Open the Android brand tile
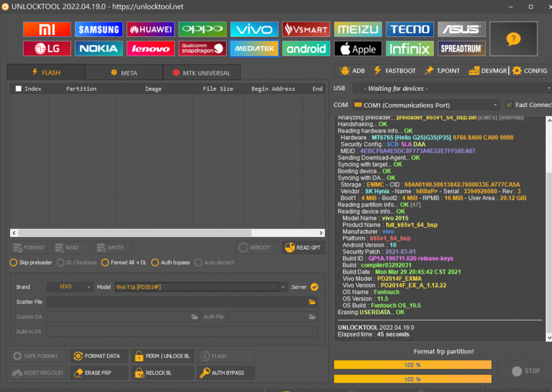Screen dimensions: 552x392 (306, 49)
